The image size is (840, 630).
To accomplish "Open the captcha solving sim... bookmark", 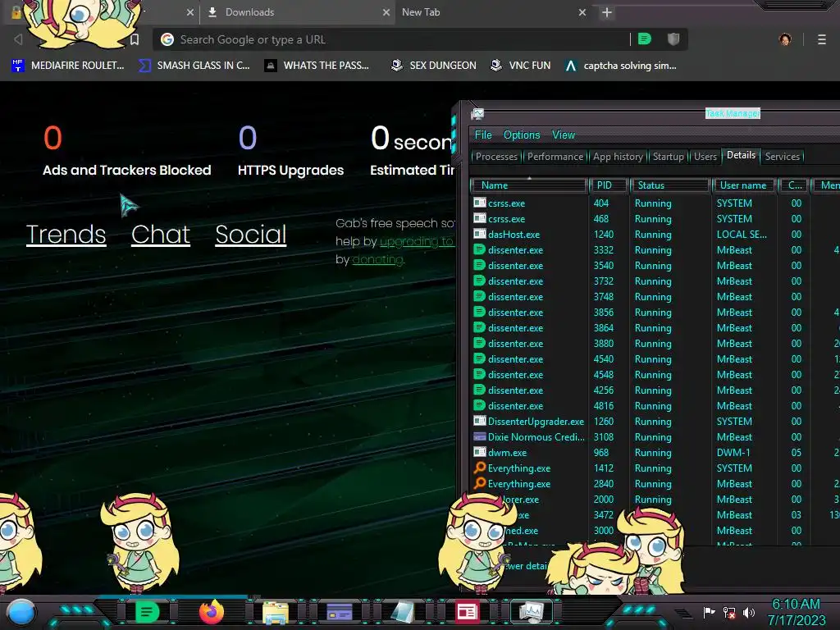I will (621, 66).
